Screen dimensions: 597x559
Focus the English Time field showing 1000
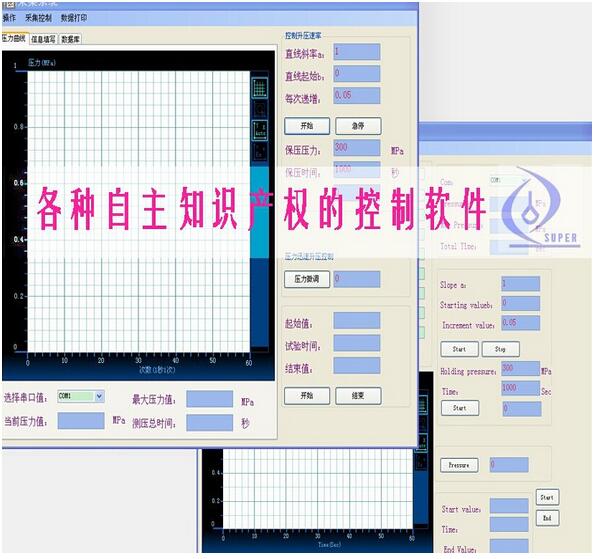[520, 388]
